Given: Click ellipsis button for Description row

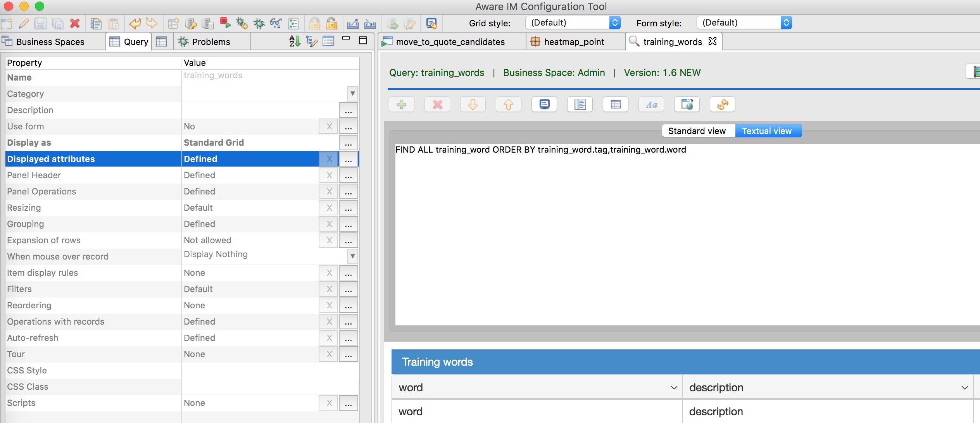Looking at the screenshot, I should [349, 110].
